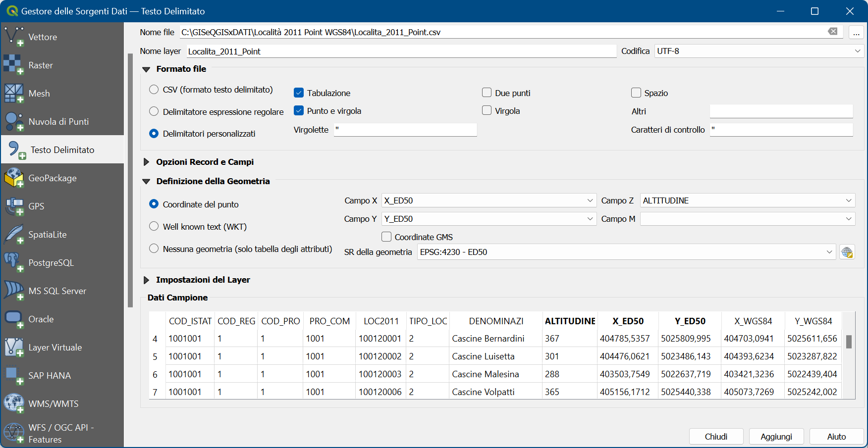Switch to the PostgreSQL tab label
The height and width of the screenshot is (448, 868).
coord(51,263)
